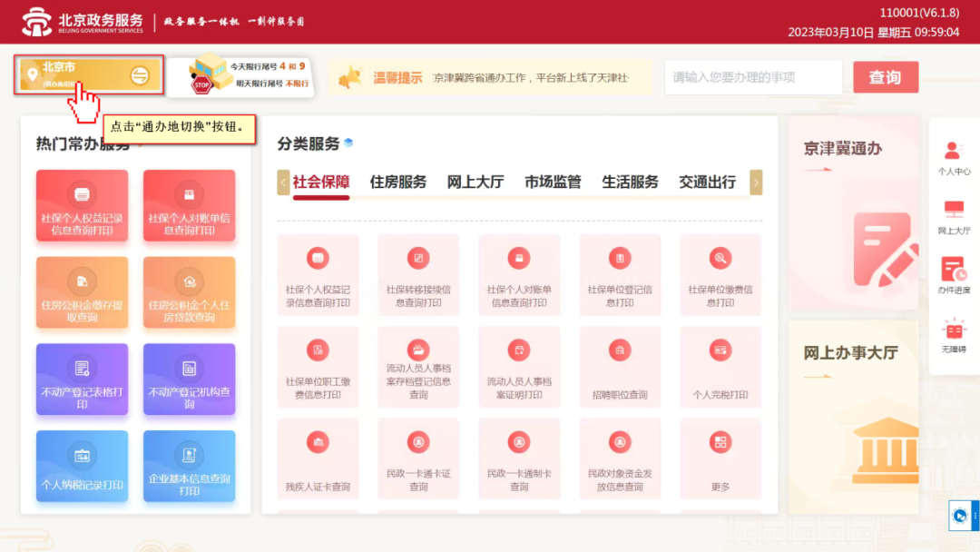The image size is (980, 552).
Task: Click the search input field for service items
Action: point(752,77)
